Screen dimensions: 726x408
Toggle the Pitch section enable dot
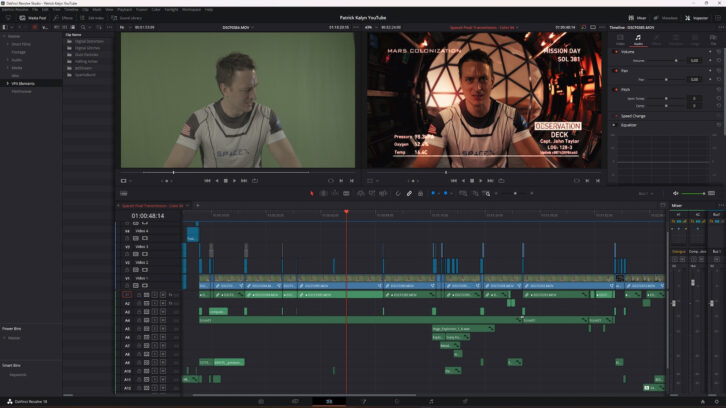pos(616,89)
